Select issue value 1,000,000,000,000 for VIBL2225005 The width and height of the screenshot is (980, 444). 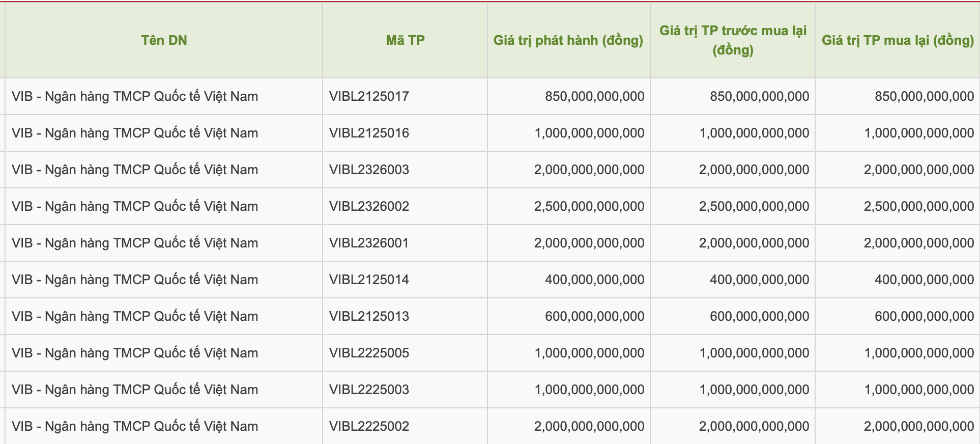[x=589, y=353]
